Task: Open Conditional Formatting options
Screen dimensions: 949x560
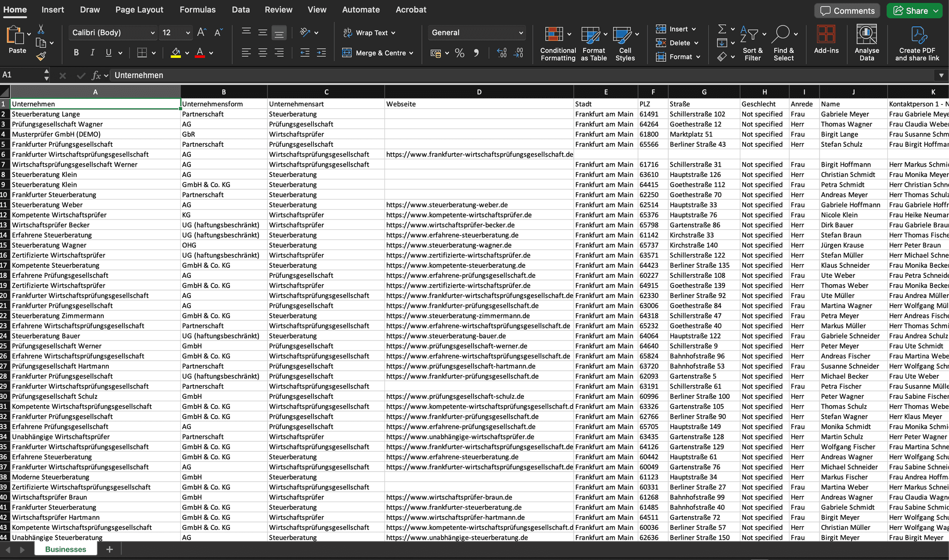Action: tap(558, 43)
